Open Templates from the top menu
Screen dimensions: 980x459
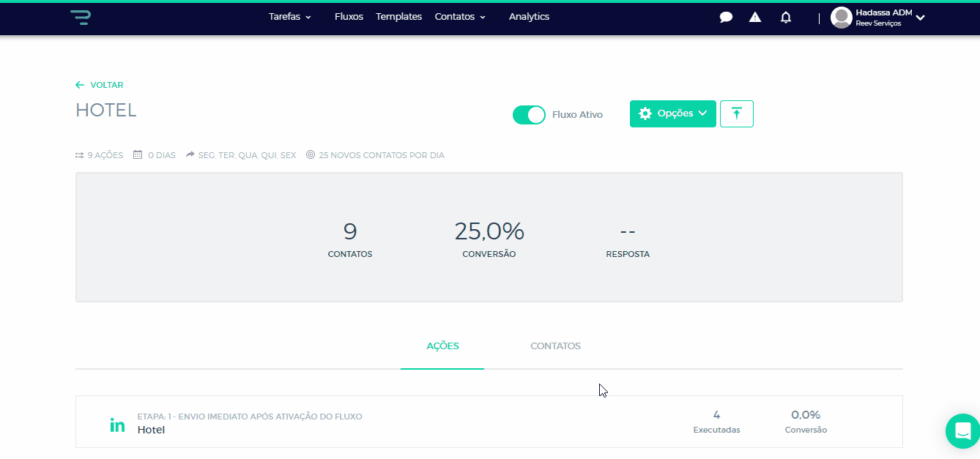click(398, 17)
